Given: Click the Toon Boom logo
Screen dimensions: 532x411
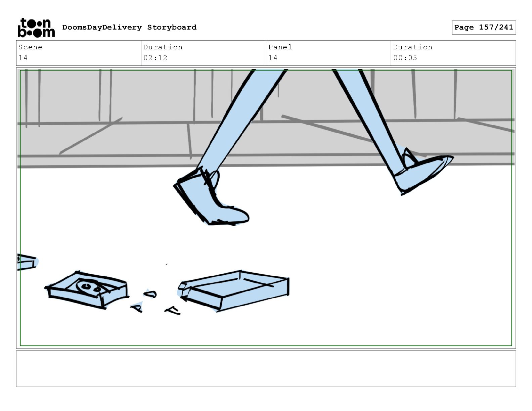Looking at the screenshot, I should 36,28.
